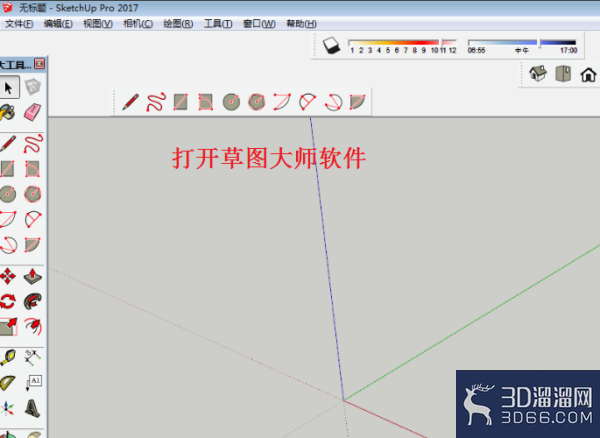600x438 pixels.
Task: Pick Rotated Rectangle in the Large Tool Set
Action: (x=32, y=169)
